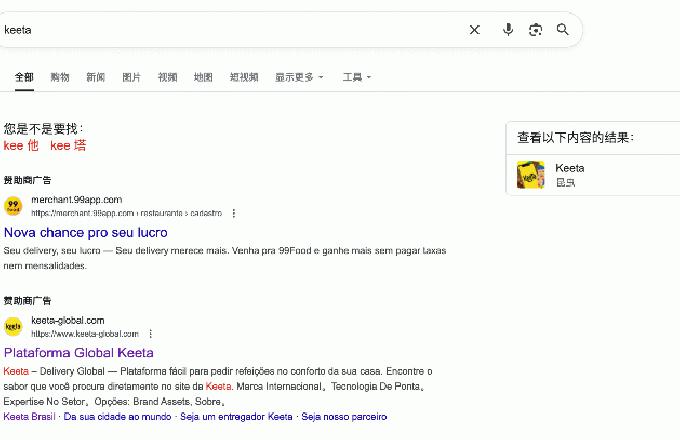Open 'Seja um entregador Keeta' sitelink

coord(236,417)
